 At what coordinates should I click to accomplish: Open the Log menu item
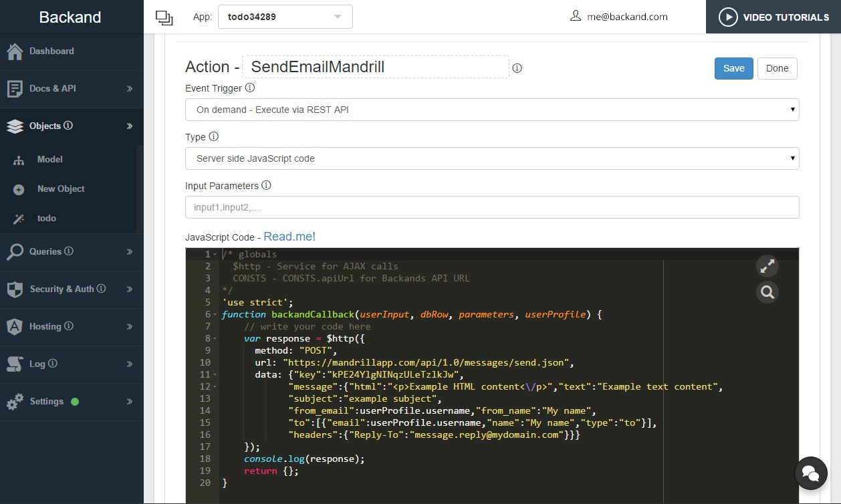[x=72, y=364]
